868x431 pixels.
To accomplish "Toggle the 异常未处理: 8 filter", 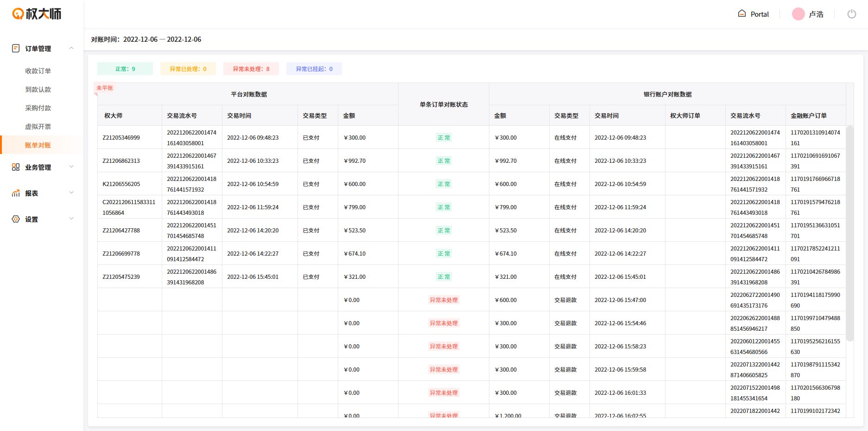I will pyautogui.click(x=251, y=68).
